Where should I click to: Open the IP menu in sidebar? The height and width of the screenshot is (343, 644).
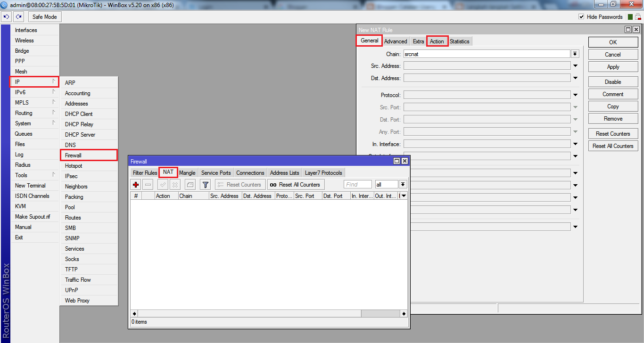[x=34, y=82]
